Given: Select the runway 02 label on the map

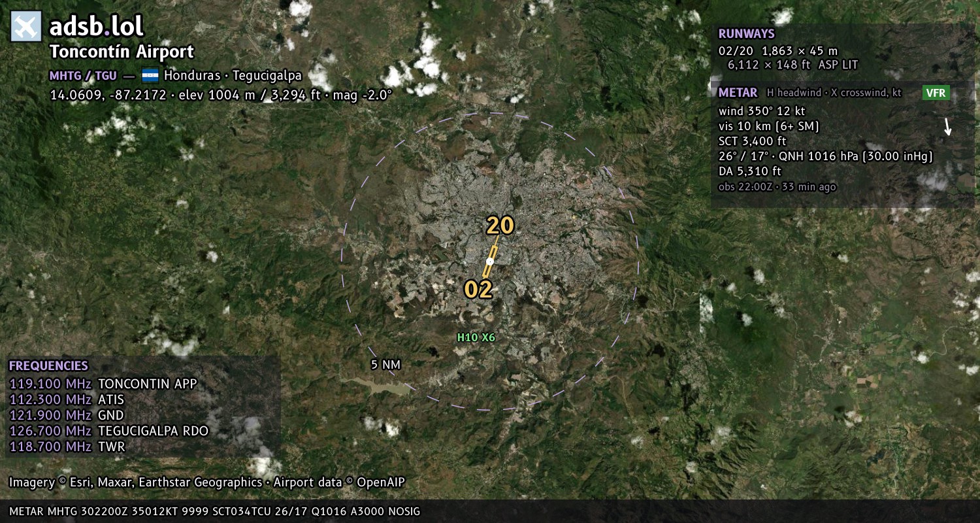Looking at the screenshot, I should click(x=478, y=289).
